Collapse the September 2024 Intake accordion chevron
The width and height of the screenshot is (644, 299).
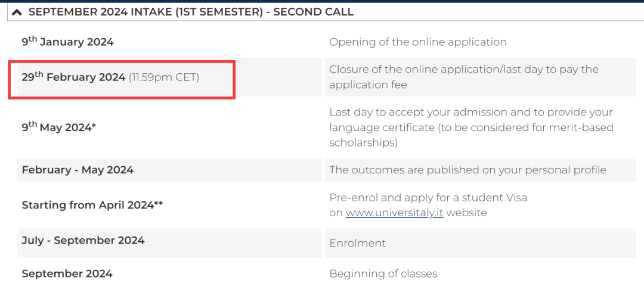17,13
